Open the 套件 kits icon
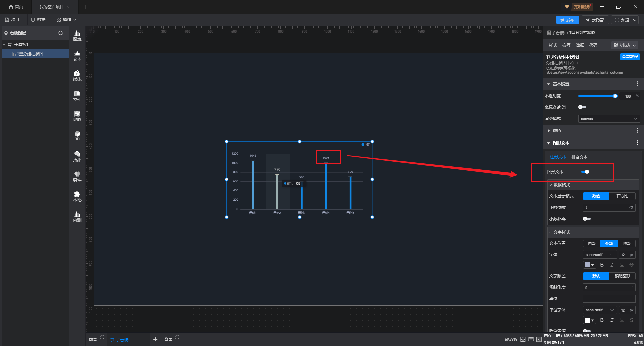 (x=77, y=176)
